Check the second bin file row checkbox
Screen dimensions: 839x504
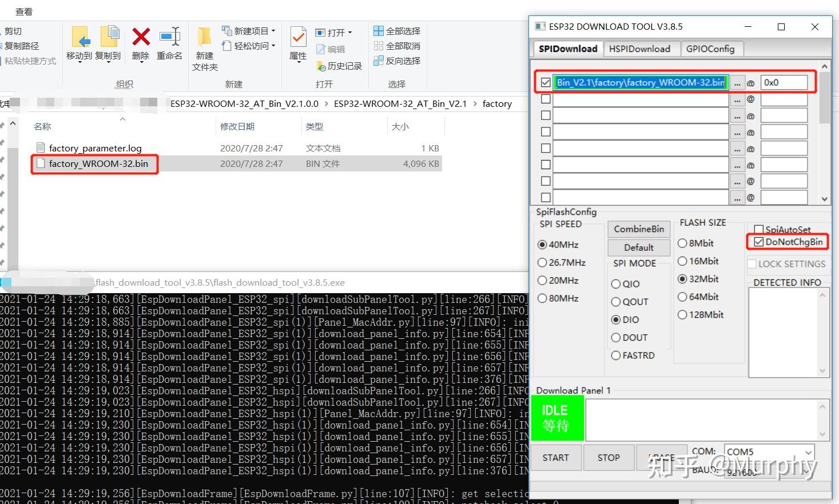point(546,99)
